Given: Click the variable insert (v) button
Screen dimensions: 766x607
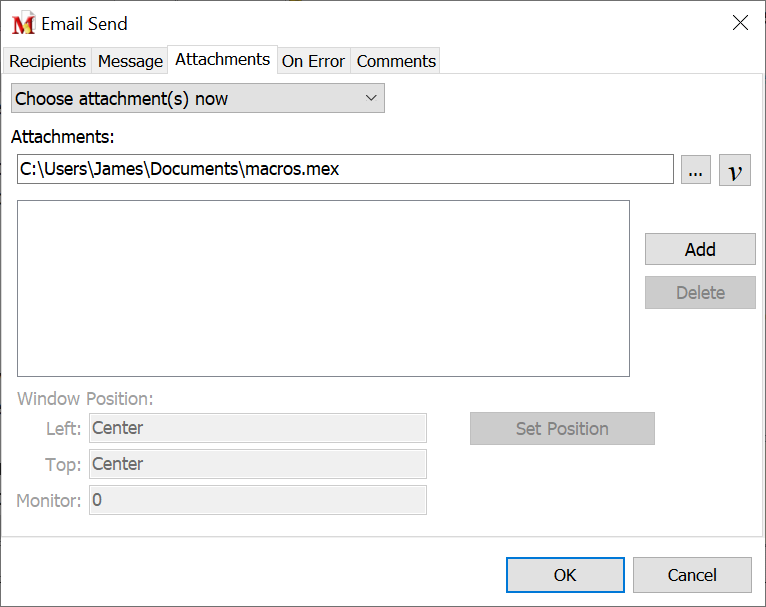Looking at the screenshot, I should [735, 170].
